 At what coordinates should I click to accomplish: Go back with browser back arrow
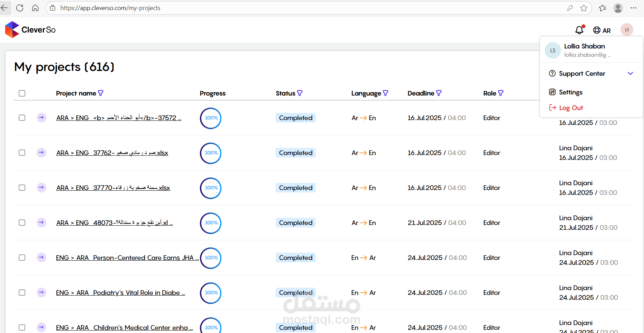point(4,8)
